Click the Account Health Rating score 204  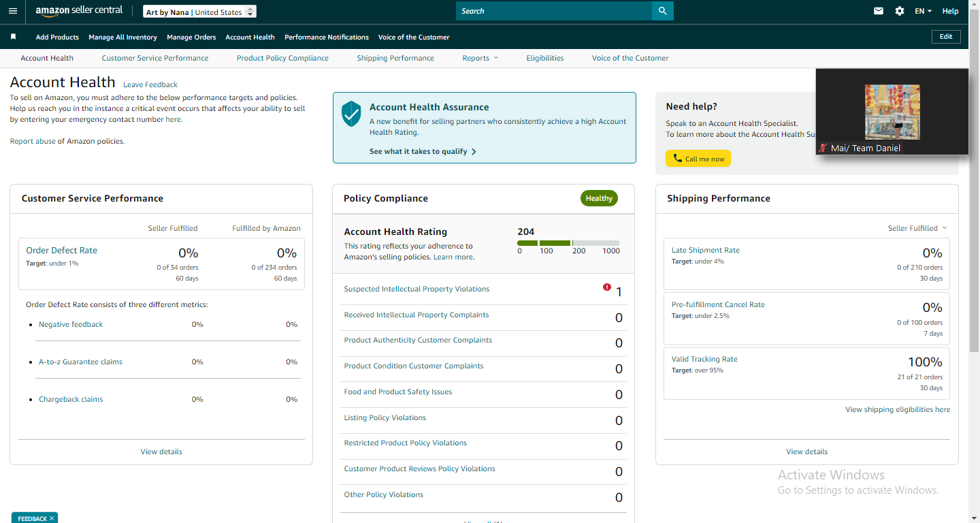point(526,232)
